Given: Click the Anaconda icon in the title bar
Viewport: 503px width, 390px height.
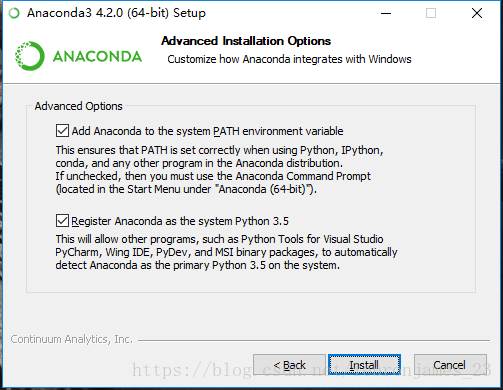Looking at the screenshot, I should pos(14,13).
